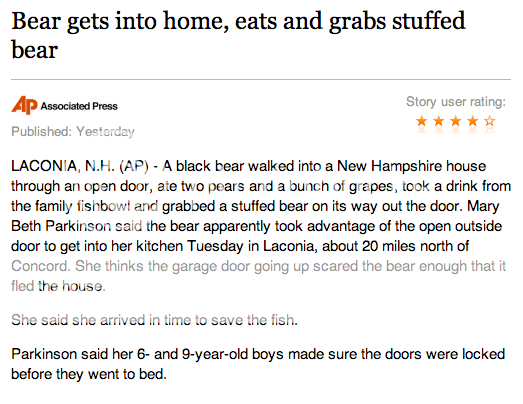
Task: Click the name 'Beth Parkinson' in the article
Action: pos(60,226)
